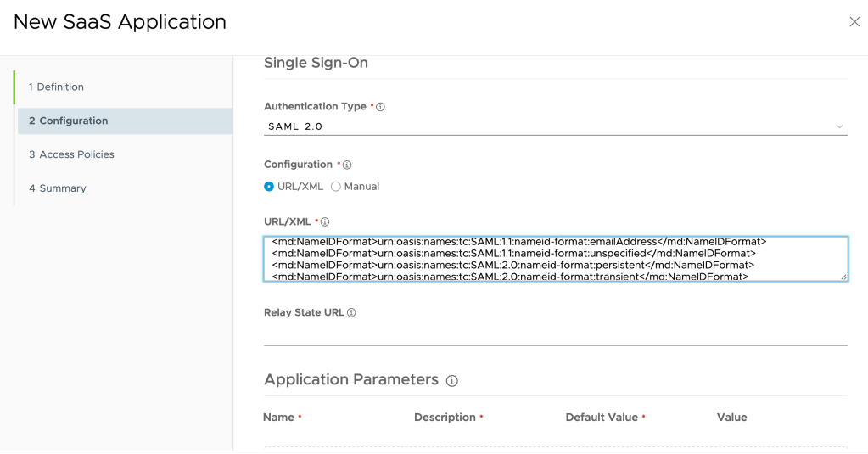Click the Authentication Type info icon
The image size is (868, 454).
tap(381, 107)
